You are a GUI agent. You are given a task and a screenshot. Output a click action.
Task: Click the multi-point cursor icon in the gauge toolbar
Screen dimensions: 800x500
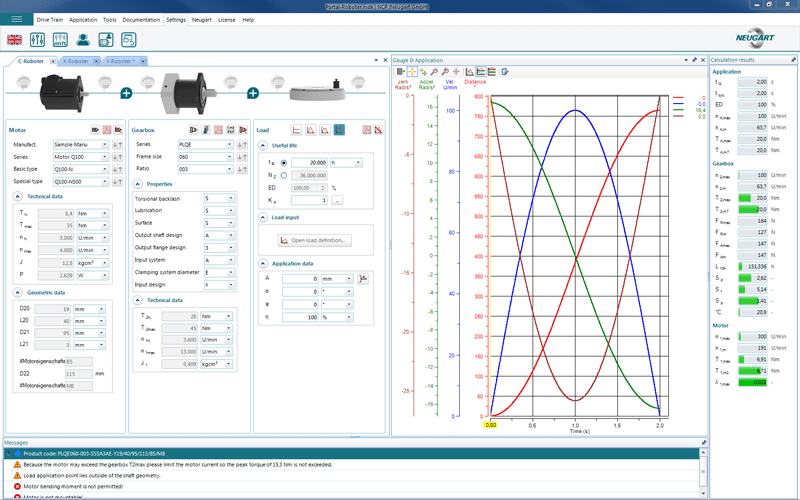pos(423,72)
